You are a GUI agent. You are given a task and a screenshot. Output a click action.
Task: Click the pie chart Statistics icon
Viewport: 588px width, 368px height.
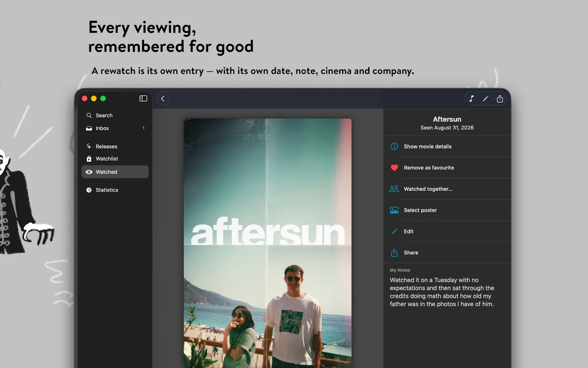tap(89, 190)
